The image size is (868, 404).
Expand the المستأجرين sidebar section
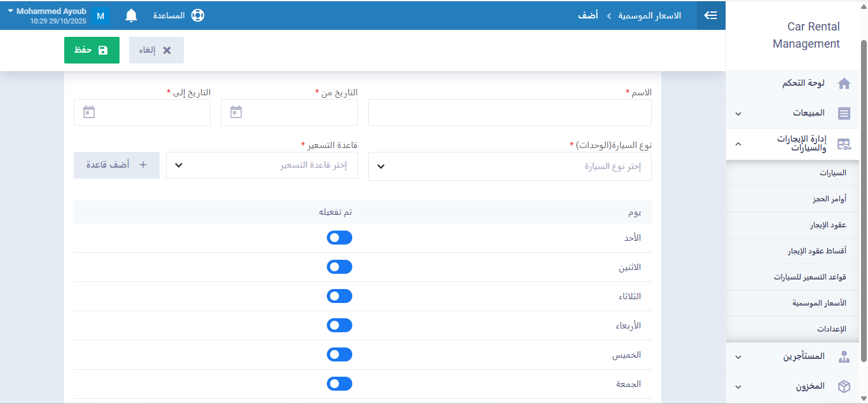[x=794, y=356]
